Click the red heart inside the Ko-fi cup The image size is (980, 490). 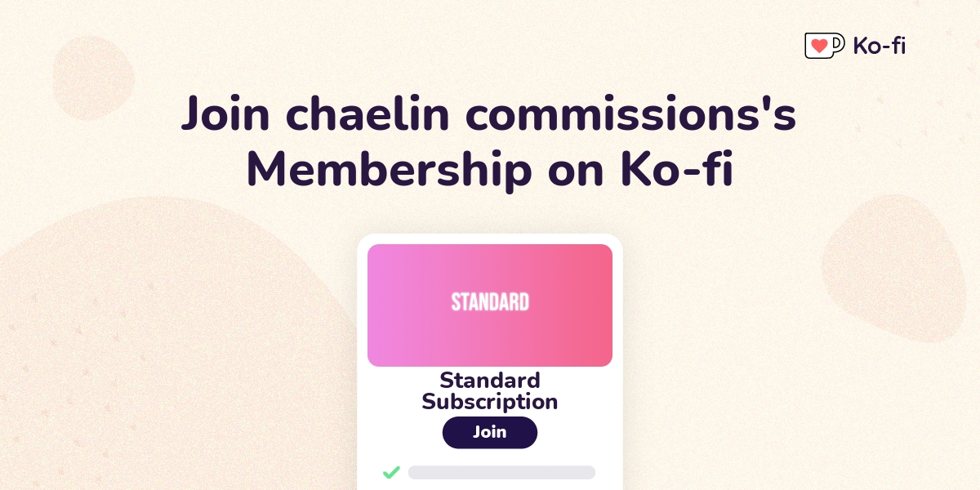tap(818, 45)
